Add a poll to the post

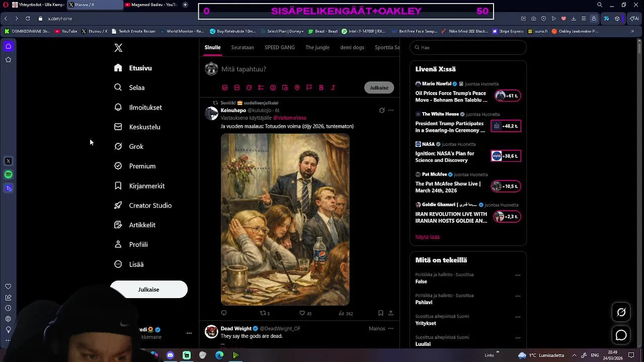pos(261,87)
